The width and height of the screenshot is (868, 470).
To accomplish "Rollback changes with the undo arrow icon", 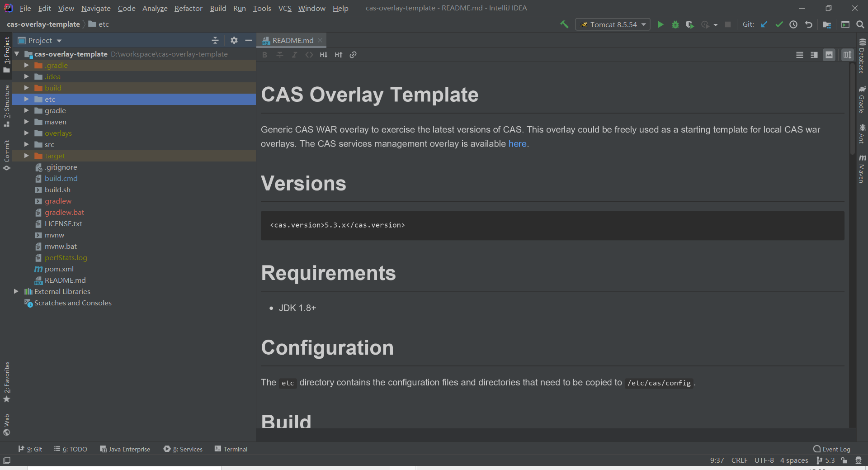I will pos(809,24).
